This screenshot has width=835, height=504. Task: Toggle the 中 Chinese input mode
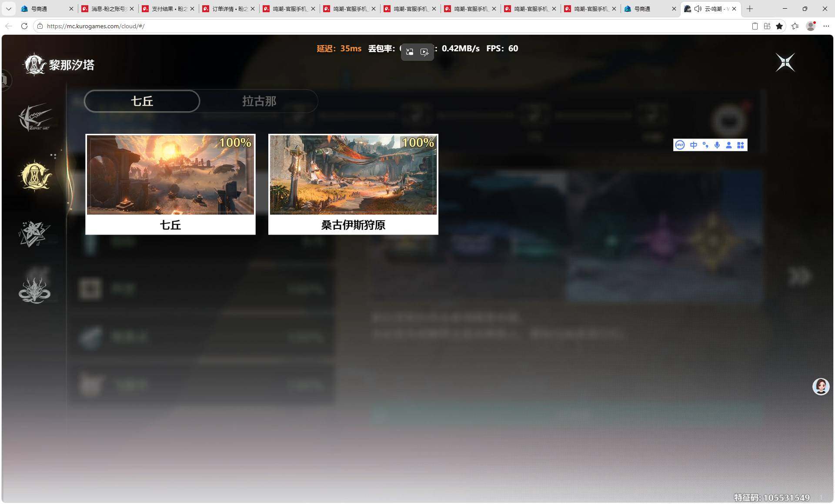[x=694, y=145]
